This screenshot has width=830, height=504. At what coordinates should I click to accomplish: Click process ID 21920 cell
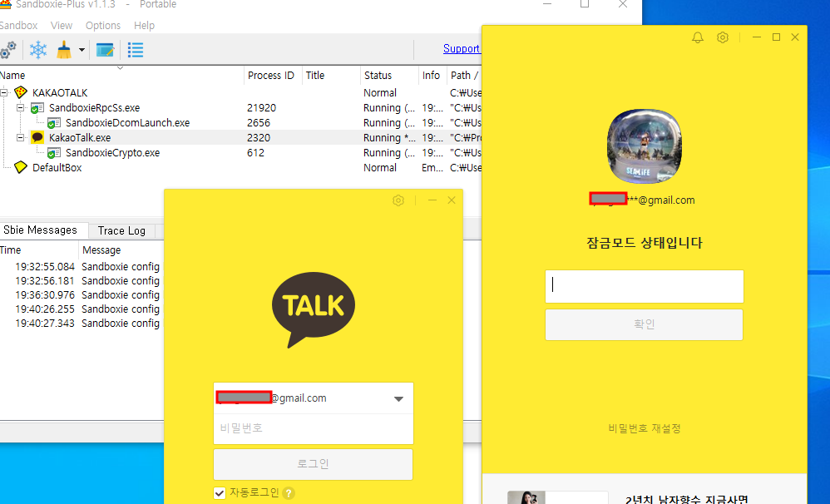261,108
